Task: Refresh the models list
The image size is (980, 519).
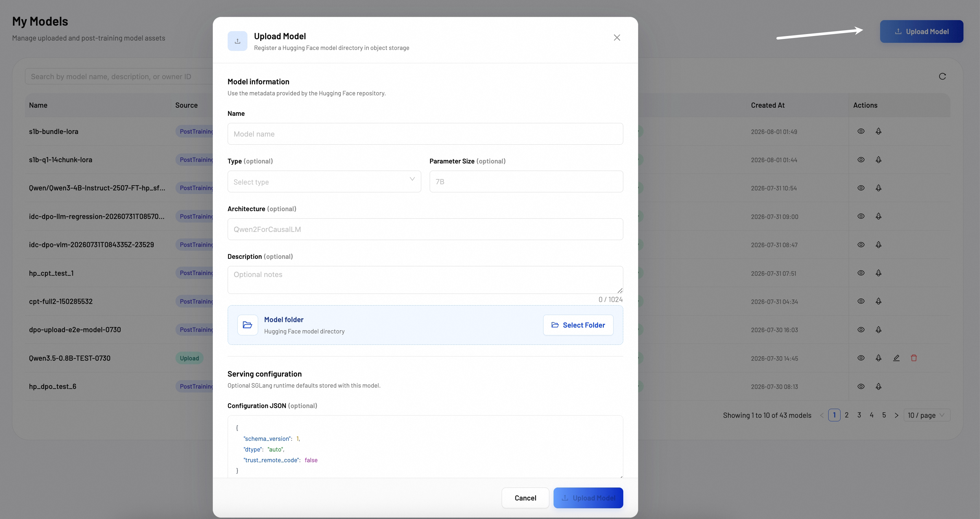Action: point(942,77)
